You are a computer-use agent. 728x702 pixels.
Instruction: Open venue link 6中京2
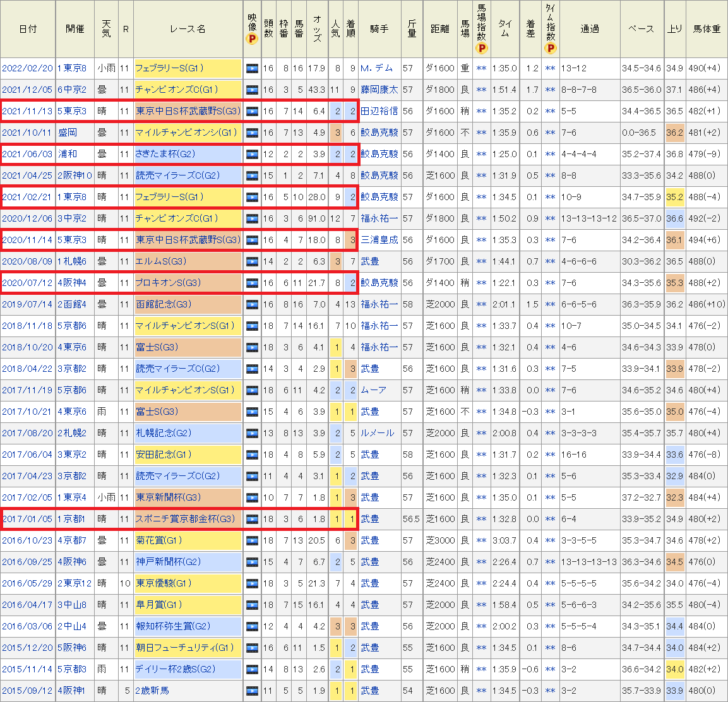click(72, 90)
